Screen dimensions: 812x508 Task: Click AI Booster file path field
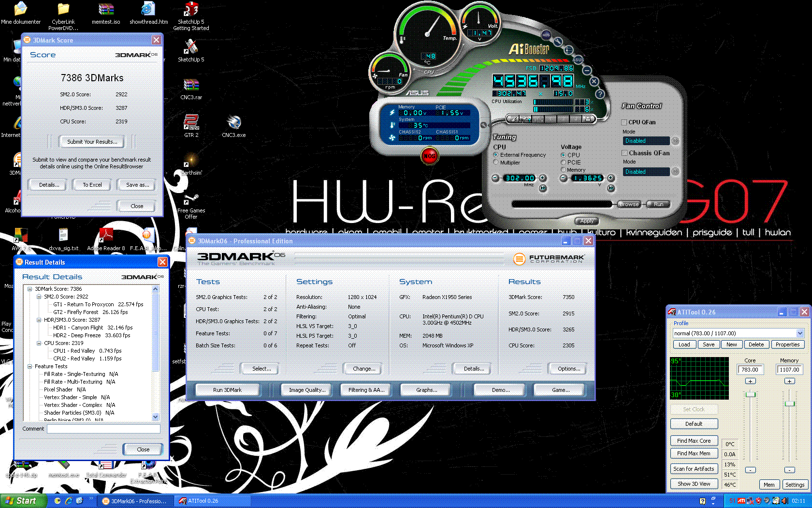pyautogui.click(x=562, y=204)
